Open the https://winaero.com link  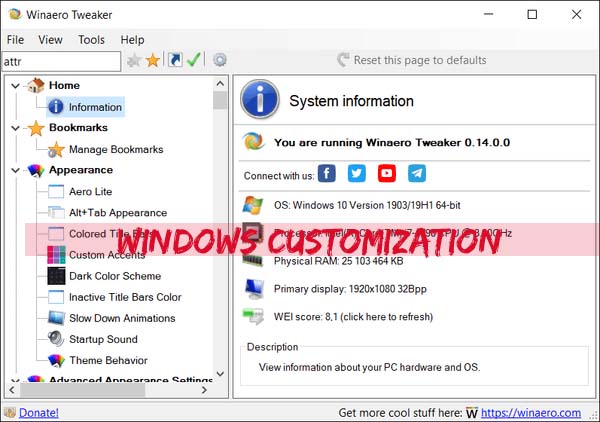click(x=531, y=413)
